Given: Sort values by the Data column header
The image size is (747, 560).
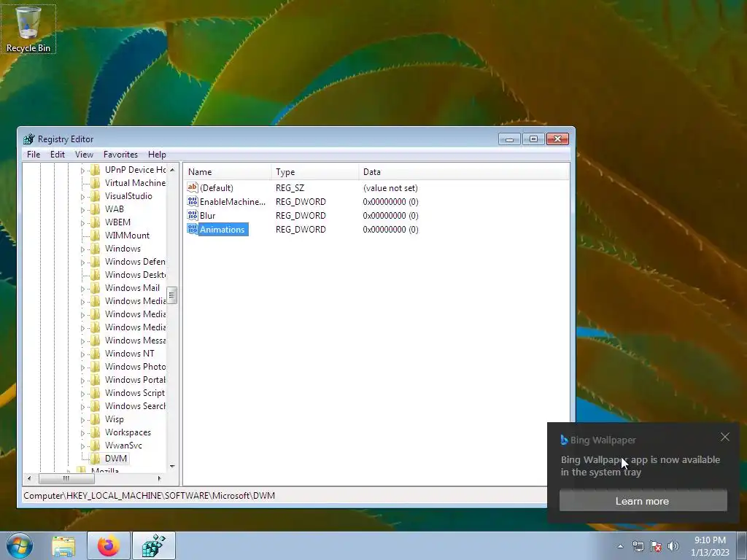Looking at the screenshot, I should click(x=463, y=172).
